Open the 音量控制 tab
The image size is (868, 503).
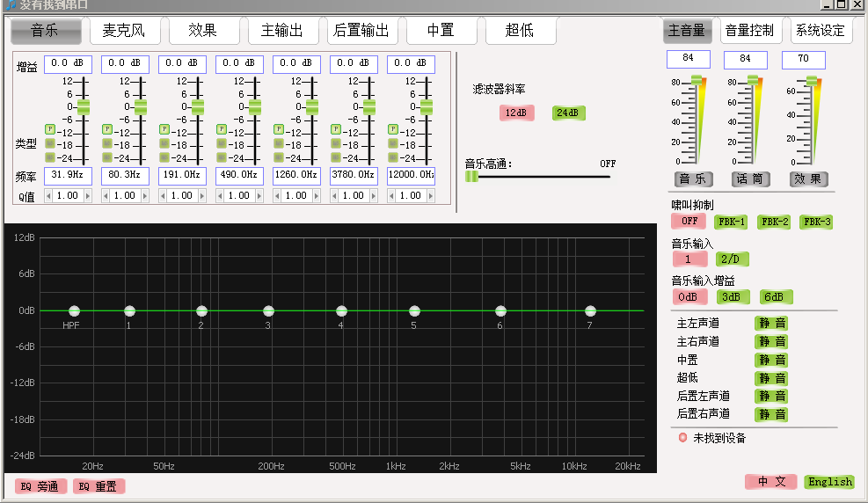pyautogui.click(x=750, y=31)
